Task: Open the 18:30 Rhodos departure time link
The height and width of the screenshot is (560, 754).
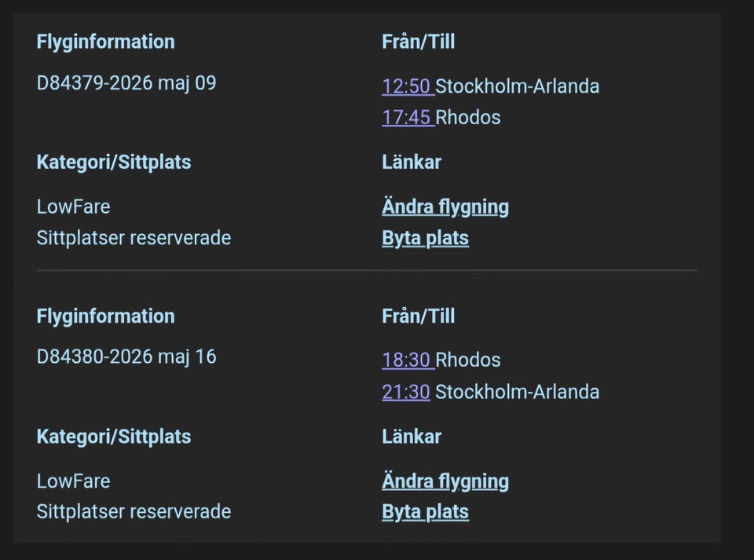Action: point(407,360)
